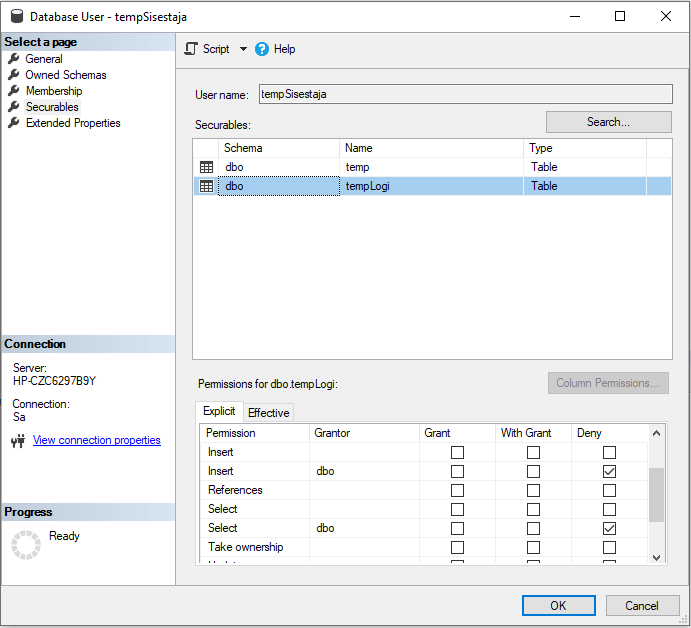This screenshot has height=628, width=691.
Task: Select the Securables page
Action: point(52,107)
